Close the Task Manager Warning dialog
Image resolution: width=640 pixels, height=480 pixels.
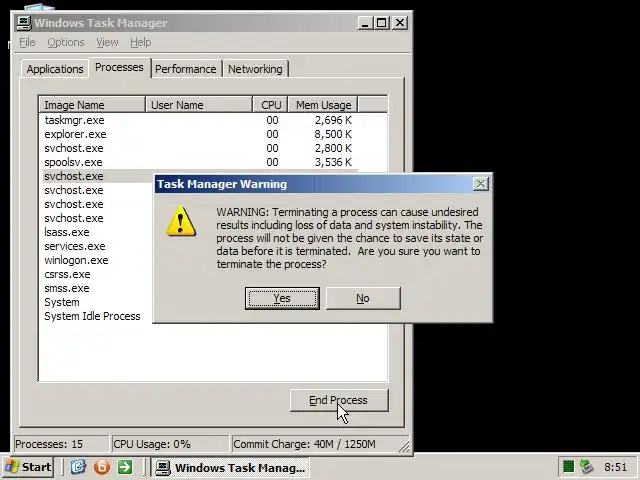point(481,184)
